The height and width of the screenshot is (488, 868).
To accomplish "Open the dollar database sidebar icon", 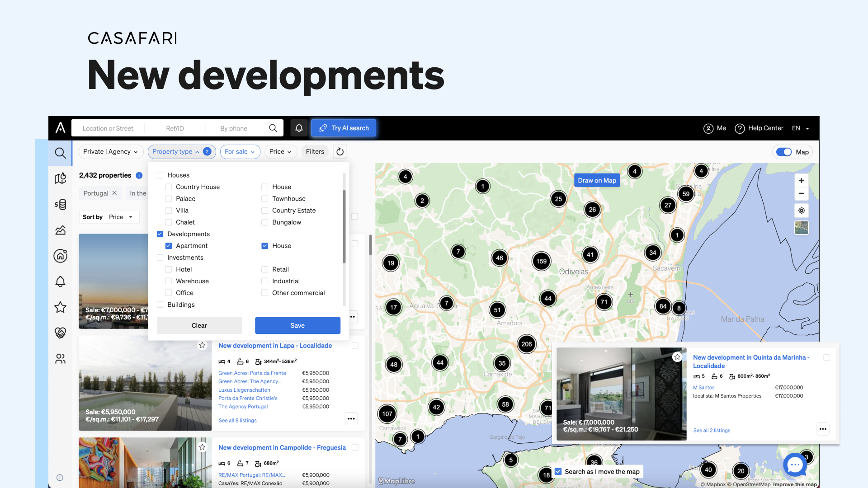I will [61, 204].
